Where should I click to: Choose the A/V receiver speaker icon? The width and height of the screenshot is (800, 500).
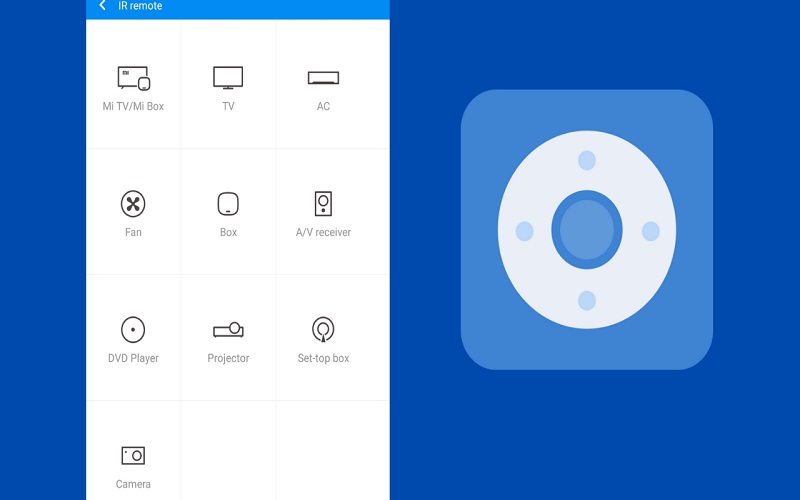tap(323, 204)
